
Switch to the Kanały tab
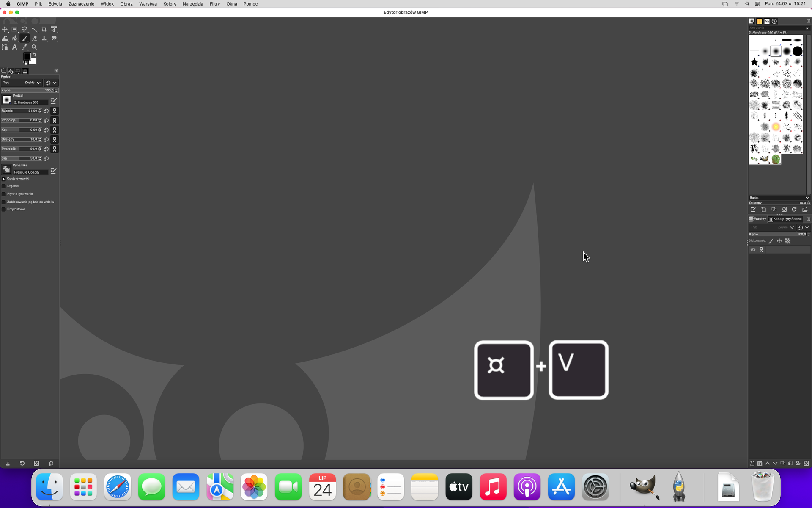pos(776,219)
